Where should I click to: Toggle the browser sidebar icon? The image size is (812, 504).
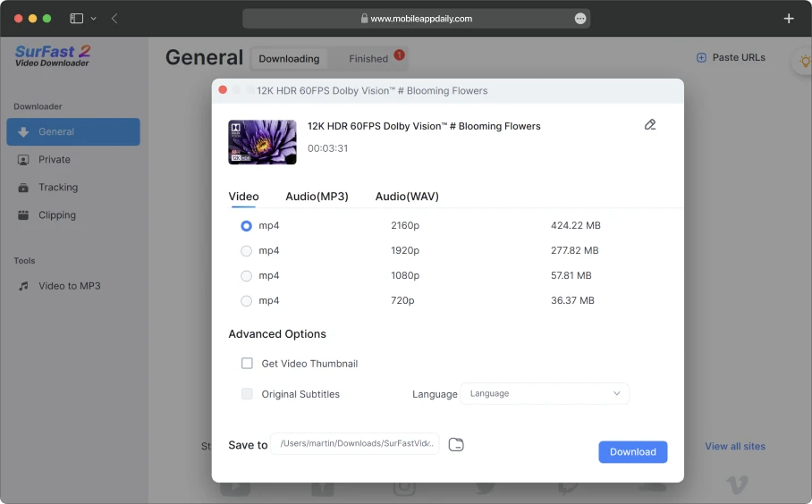point(77,19)
